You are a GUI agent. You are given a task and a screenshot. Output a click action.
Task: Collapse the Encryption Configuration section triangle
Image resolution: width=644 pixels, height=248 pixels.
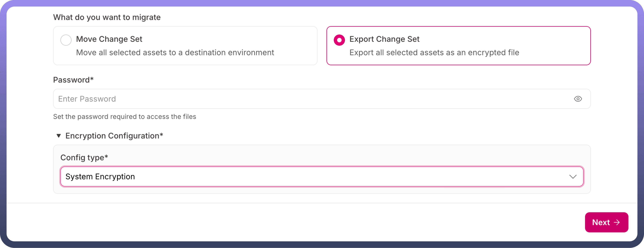click(x=58, y=136)
